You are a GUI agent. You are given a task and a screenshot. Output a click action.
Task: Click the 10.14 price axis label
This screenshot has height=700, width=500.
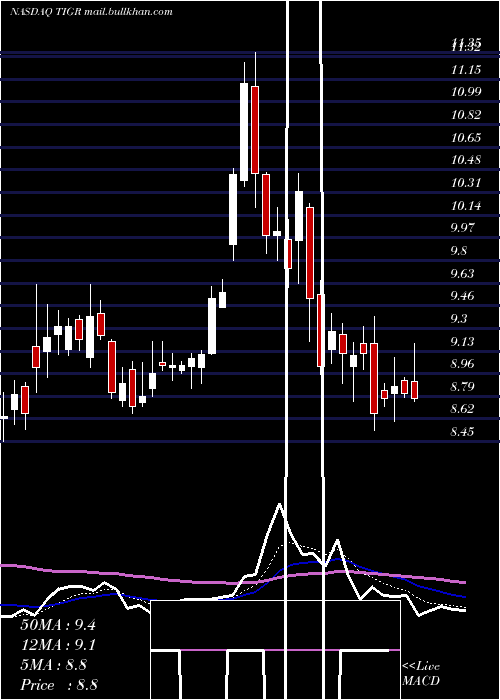point(466,206)
